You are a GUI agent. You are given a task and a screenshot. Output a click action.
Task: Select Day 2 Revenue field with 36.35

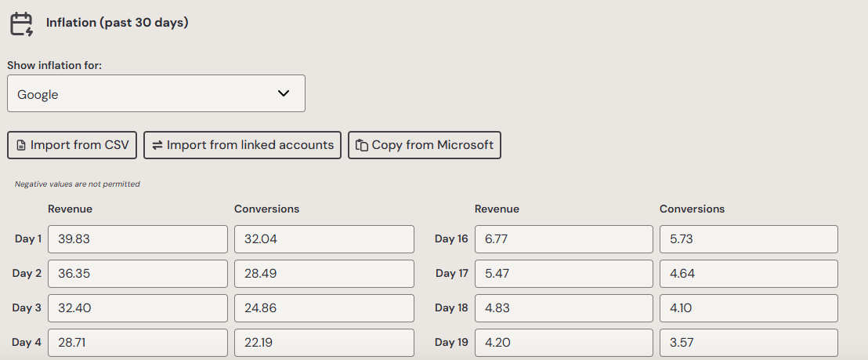(x=138, y=274)
